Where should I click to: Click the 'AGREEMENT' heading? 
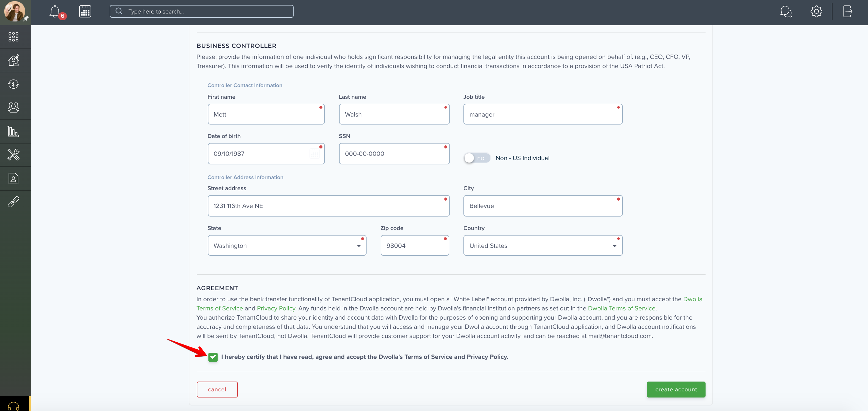click(217, 288)
